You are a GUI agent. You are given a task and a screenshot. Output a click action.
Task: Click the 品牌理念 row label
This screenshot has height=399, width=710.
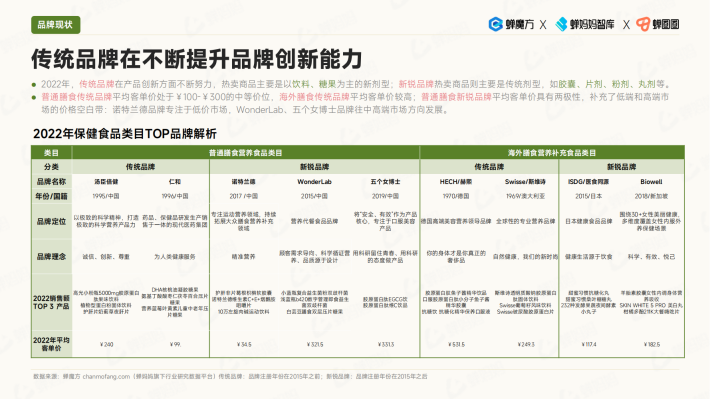51,257
